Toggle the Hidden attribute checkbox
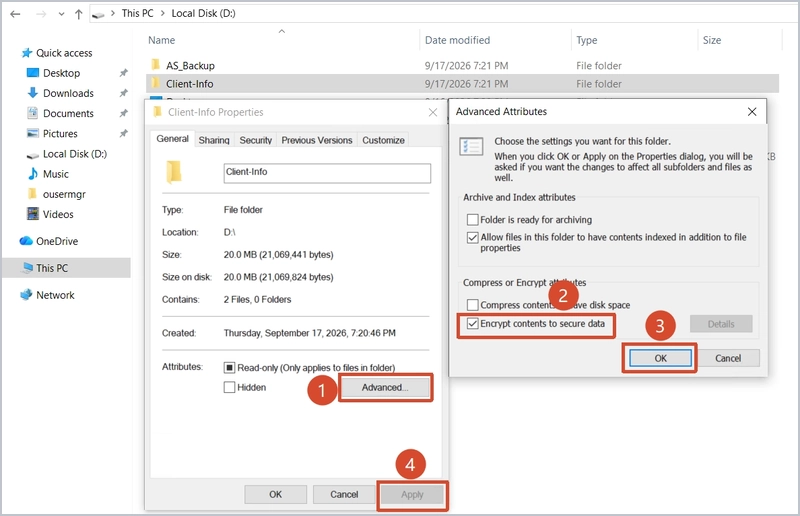800x516 pixels. [x=229, y=387]
